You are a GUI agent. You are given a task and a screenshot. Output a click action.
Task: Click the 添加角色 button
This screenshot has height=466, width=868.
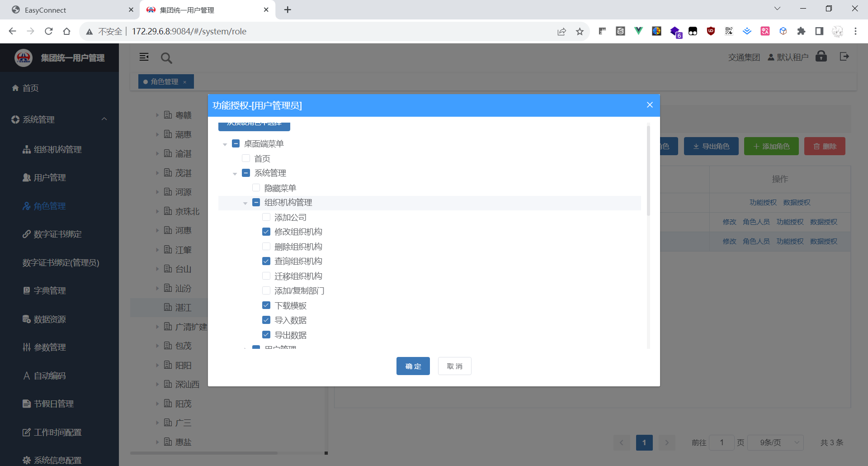point(771,146)
